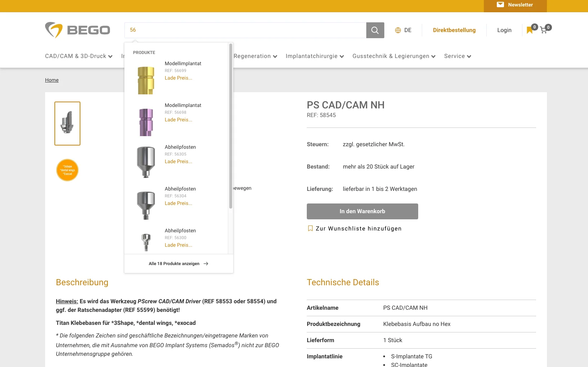Open the Newsletter button
The height and width of the screenshot is (367, 588).
click(515, 5)
